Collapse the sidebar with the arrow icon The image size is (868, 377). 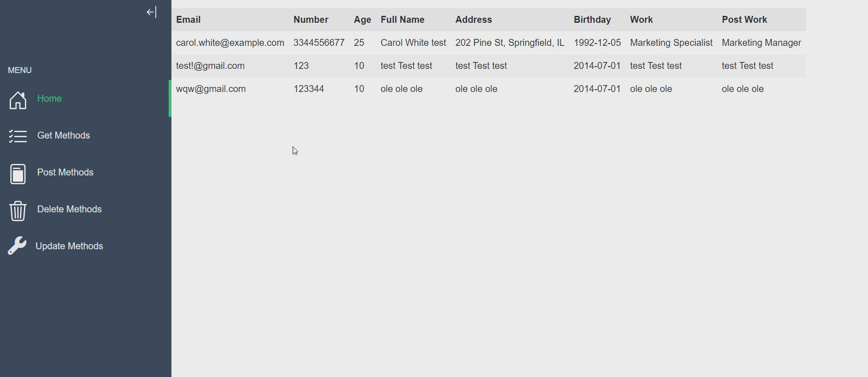[x=151, y=12]
